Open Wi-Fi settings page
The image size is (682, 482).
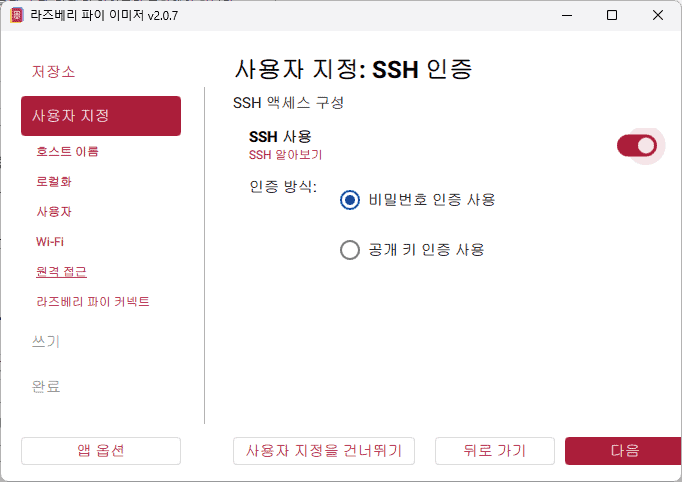(50, 242)
